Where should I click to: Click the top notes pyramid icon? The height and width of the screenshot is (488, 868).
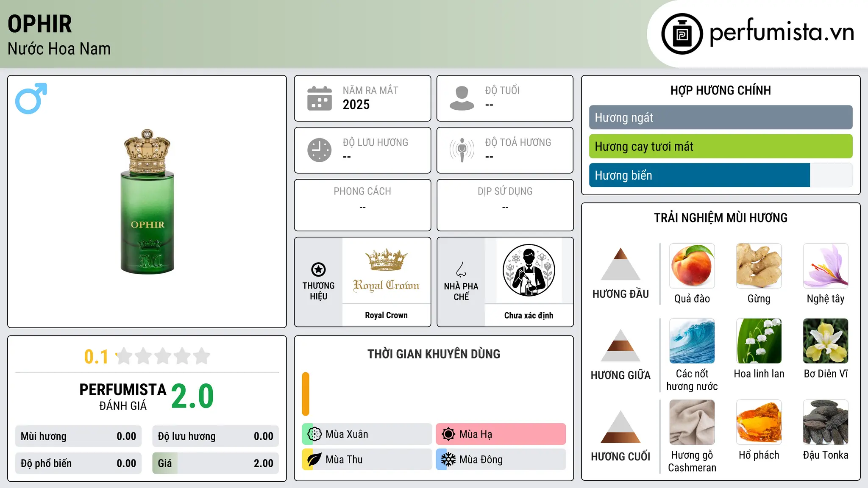click(620, 263)
